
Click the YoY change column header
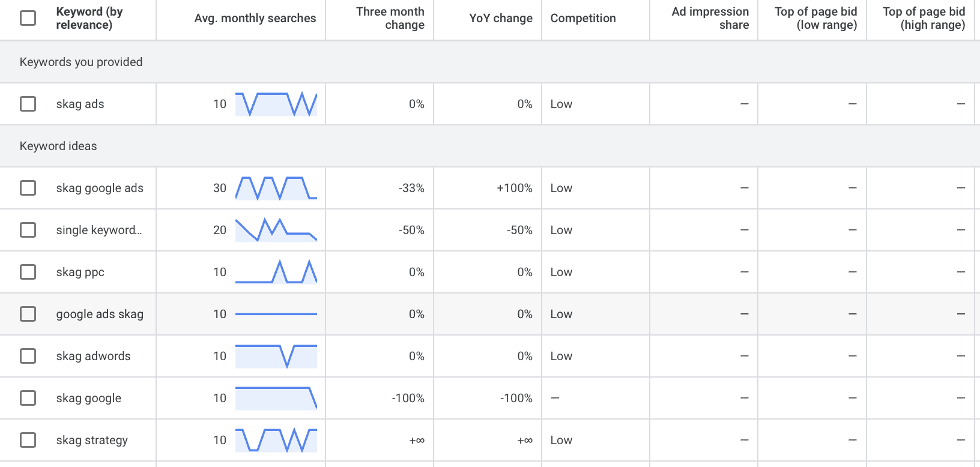tap(500, 19)
